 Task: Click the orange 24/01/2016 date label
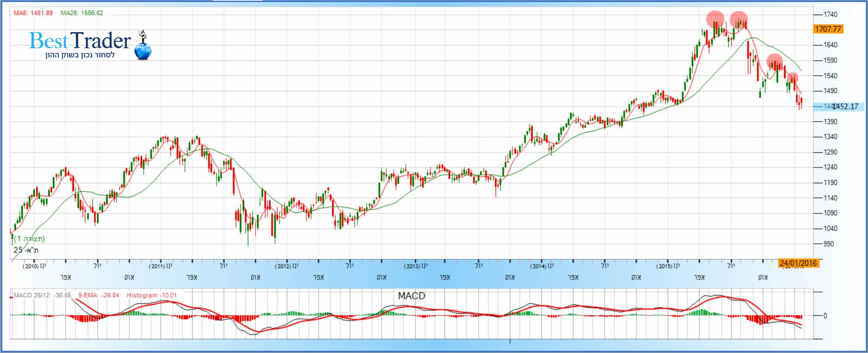coord(798,263)
